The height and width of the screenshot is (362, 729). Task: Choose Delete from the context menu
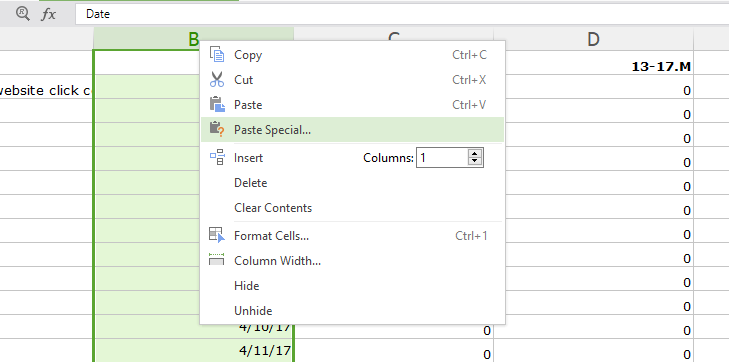(251, 183)
